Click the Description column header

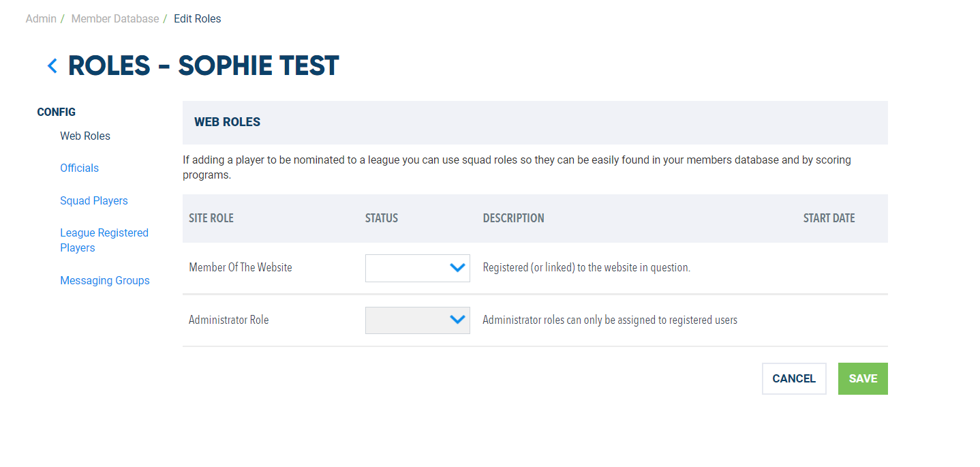(513, 218)
